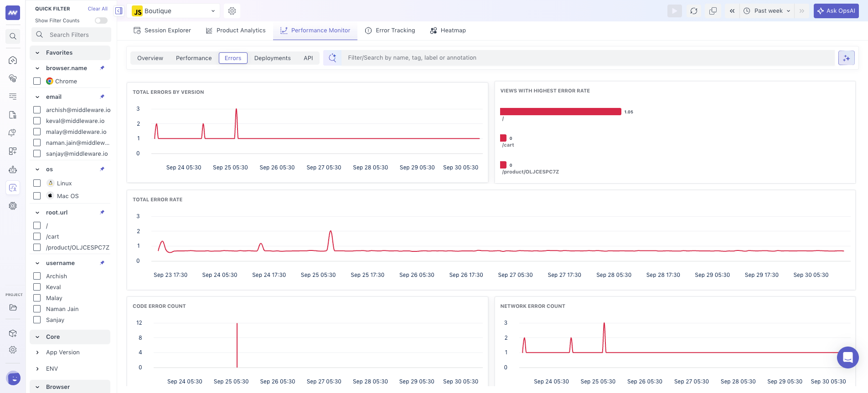This screenshot has width=868, height=393.
Task: Check the Naman Jain username filter
Action: (37, 309)
